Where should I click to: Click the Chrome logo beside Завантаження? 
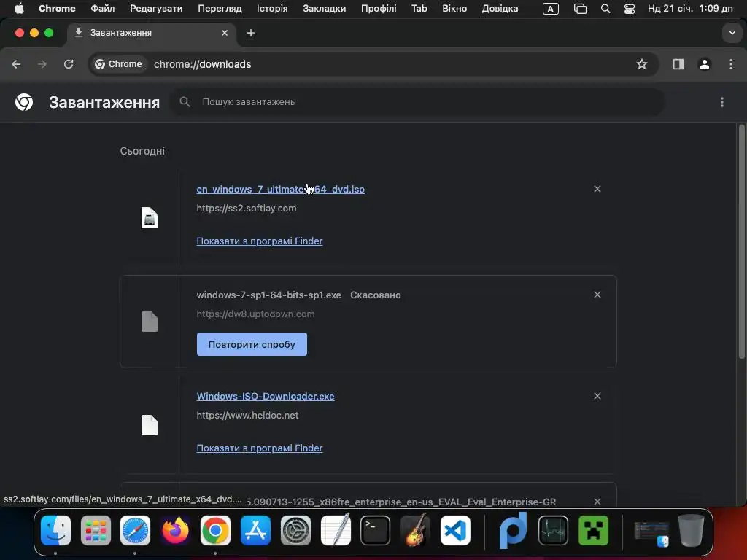24,102
